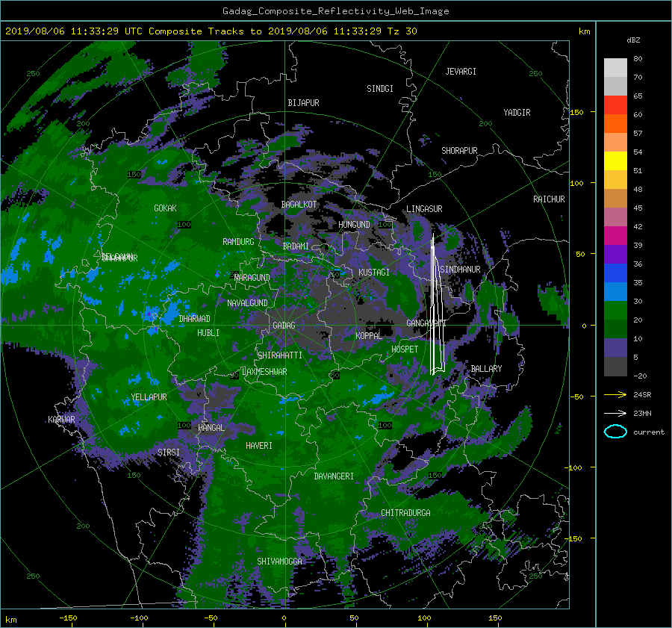Click the DAVANGERI city label
This screenshot has width=672, height=628.
pos(334,476)
